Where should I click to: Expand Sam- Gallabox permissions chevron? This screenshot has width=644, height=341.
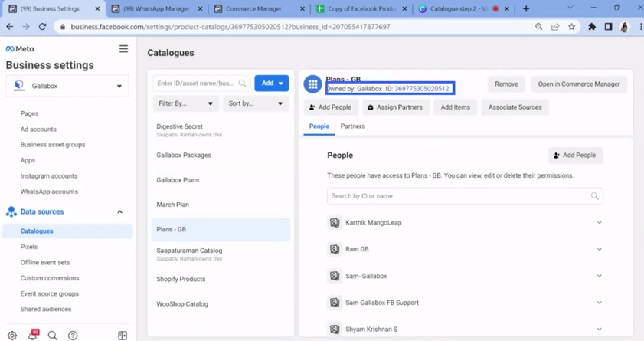pyautogui.click(x=600, y=276)
